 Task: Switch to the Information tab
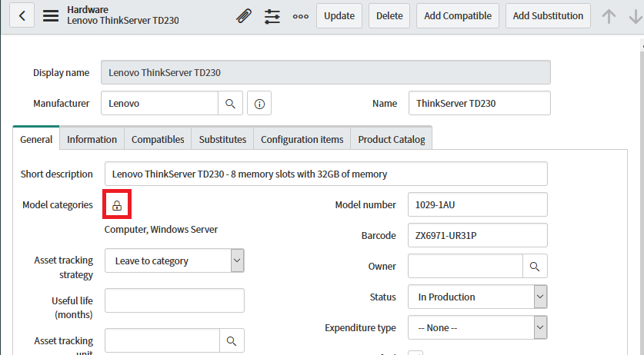tap(92, 139)
